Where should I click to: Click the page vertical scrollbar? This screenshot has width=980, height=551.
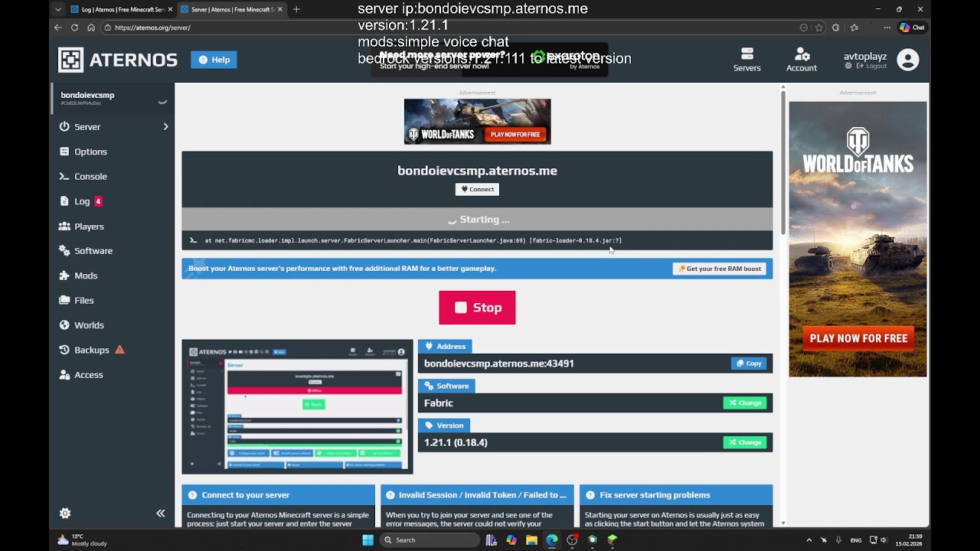click(783, 164)
